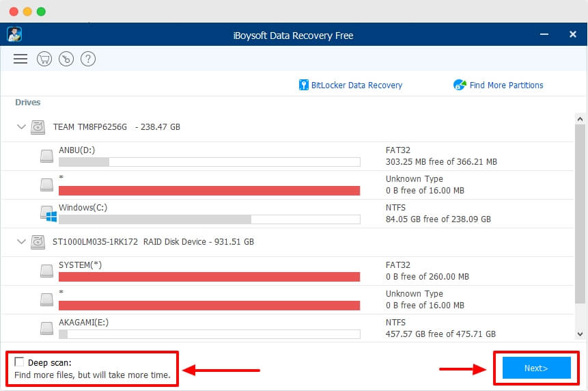Click the Windows(C:) usage bar
588x391 pixels.
click(209, 219)
